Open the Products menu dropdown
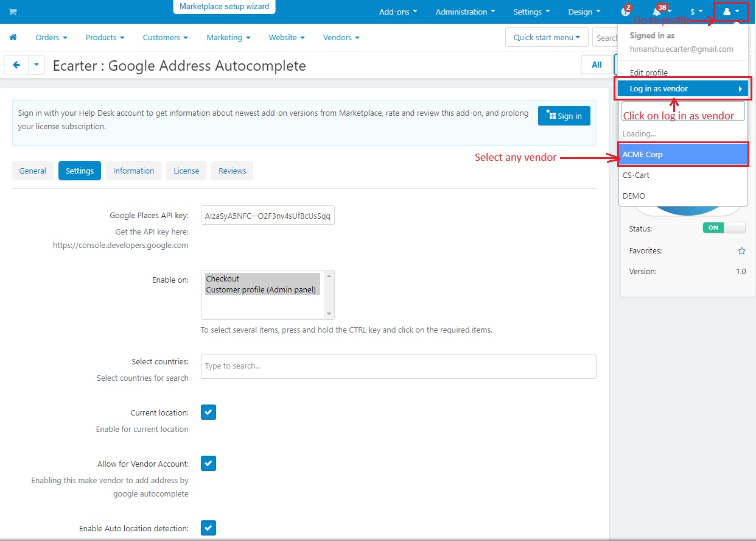 (x=105, y=37)
